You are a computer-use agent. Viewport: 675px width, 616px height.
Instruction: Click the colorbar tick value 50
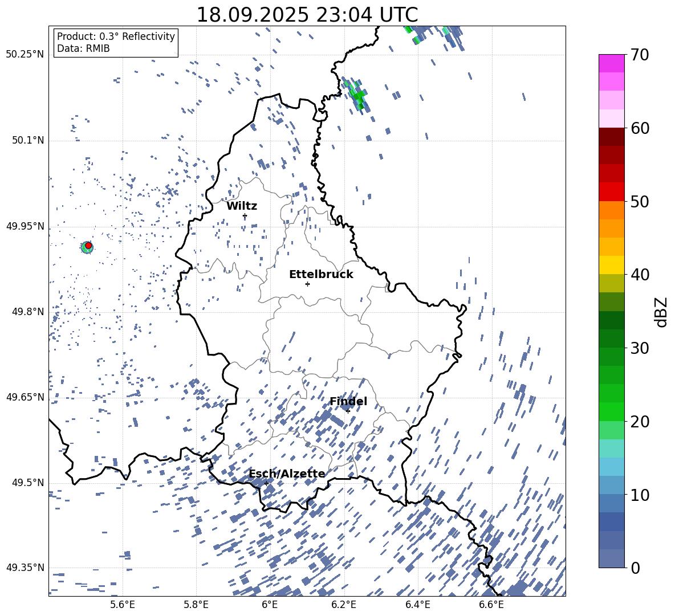point(640,202)
